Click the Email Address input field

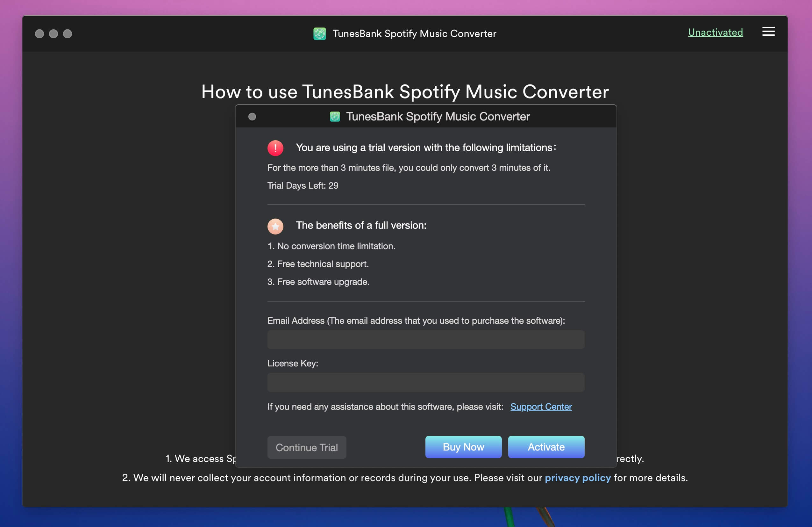(x=425, y=339)
